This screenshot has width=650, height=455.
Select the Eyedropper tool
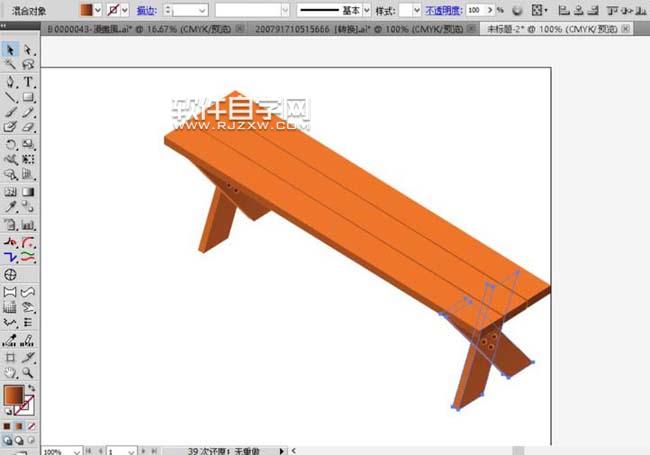tap(10, 206)
